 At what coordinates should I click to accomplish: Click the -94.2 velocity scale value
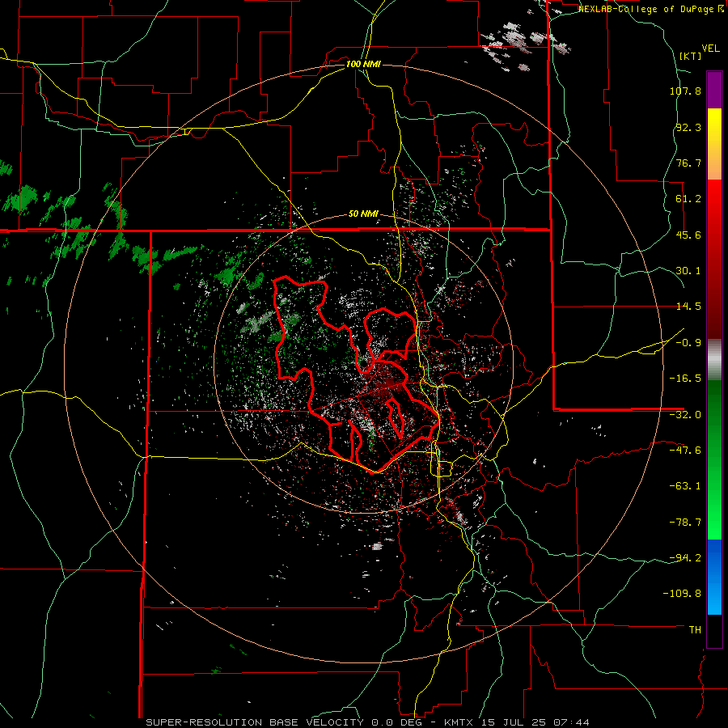(685, 557)
